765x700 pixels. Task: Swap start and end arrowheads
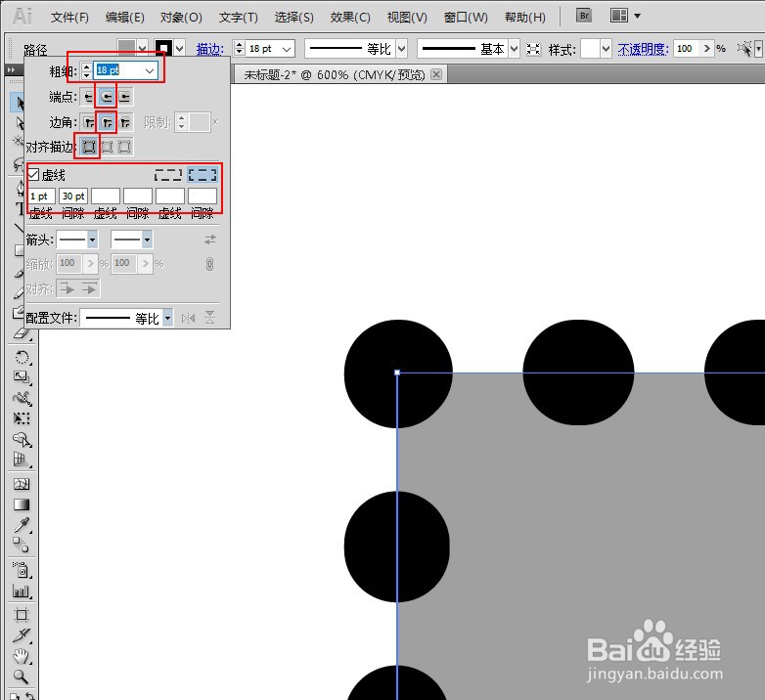pos(209,240)
